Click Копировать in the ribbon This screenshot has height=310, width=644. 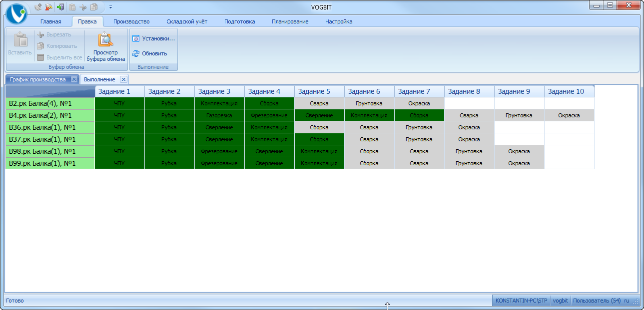pos(56,46)
